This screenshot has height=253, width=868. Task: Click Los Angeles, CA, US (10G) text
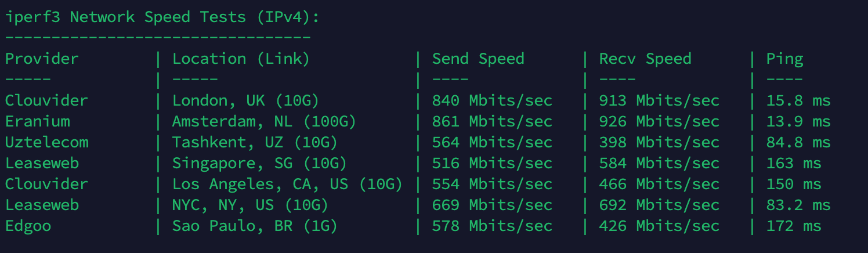click(287, 184)
